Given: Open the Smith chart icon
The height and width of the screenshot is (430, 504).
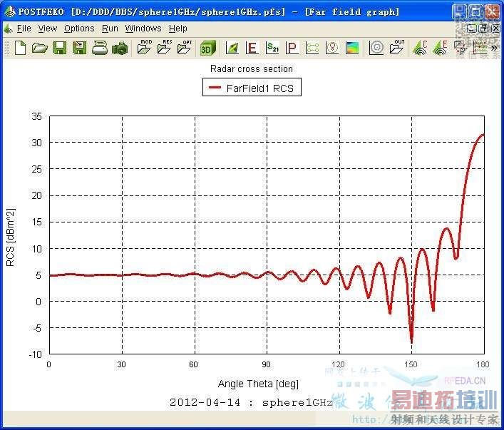Looking at the screenshot, I should 332,48.
